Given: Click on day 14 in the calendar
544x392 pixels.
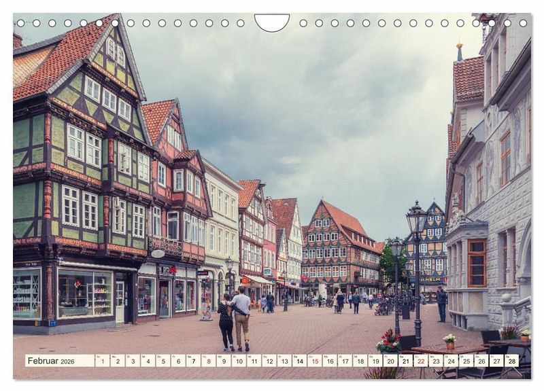Looking at the screenshot, I should point(299,361).
